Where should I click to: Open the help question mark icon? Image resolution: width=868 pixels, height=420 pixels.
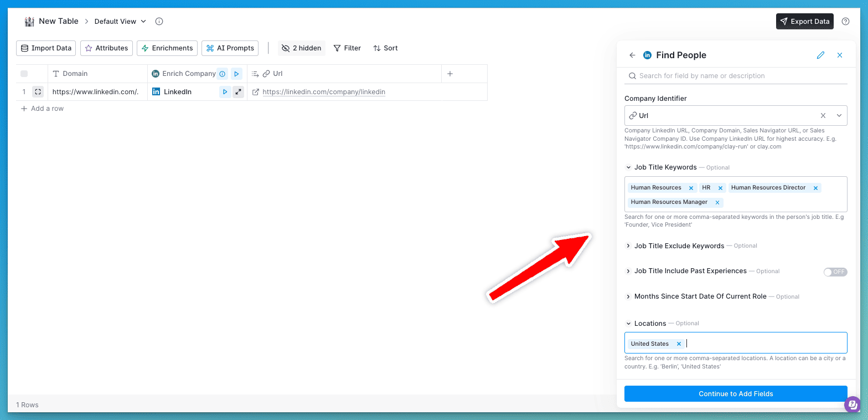[x=845, y=22]
